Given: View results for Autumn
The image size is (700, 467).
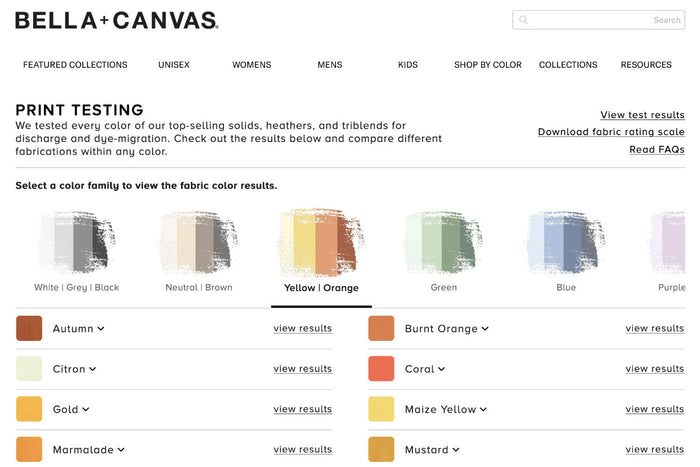Looking at the screenshot, I should (303, 329).
